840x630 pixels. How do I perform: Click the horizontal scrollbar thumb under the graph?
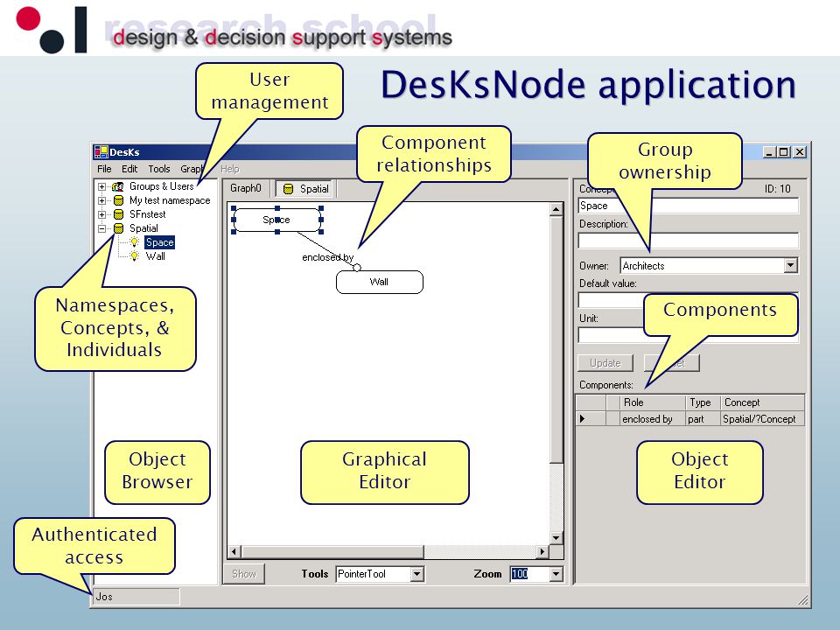click(x=332, y=551)
